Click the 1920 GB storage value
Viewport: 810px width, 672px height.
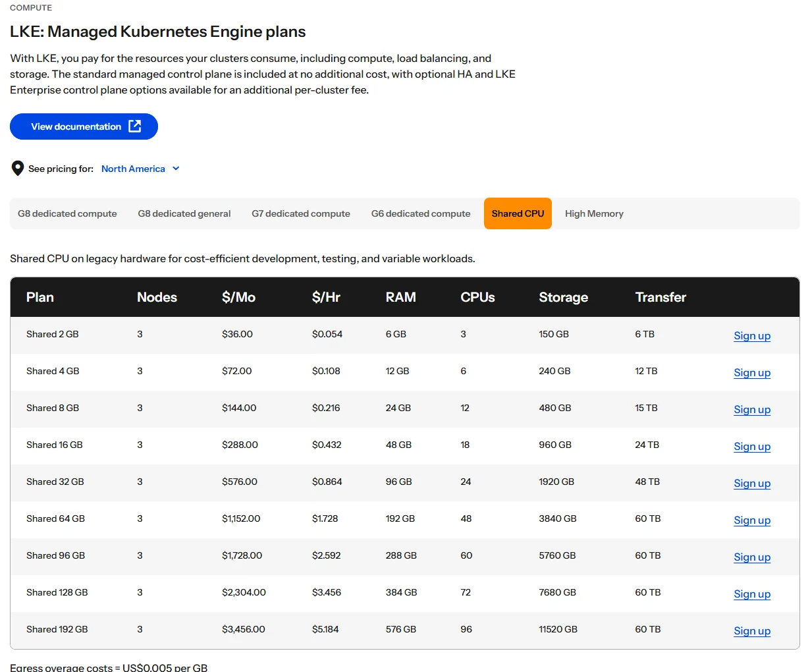tap(556, 482)
